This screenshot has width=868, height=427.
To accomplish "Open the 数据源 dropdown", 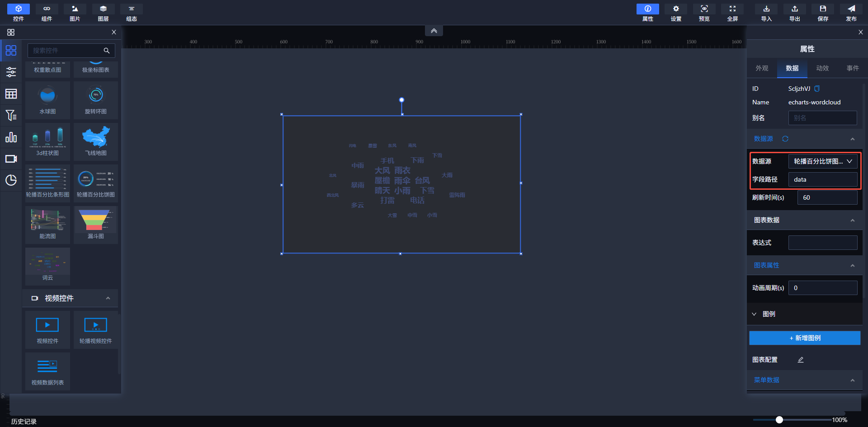I will coord(822,161).
